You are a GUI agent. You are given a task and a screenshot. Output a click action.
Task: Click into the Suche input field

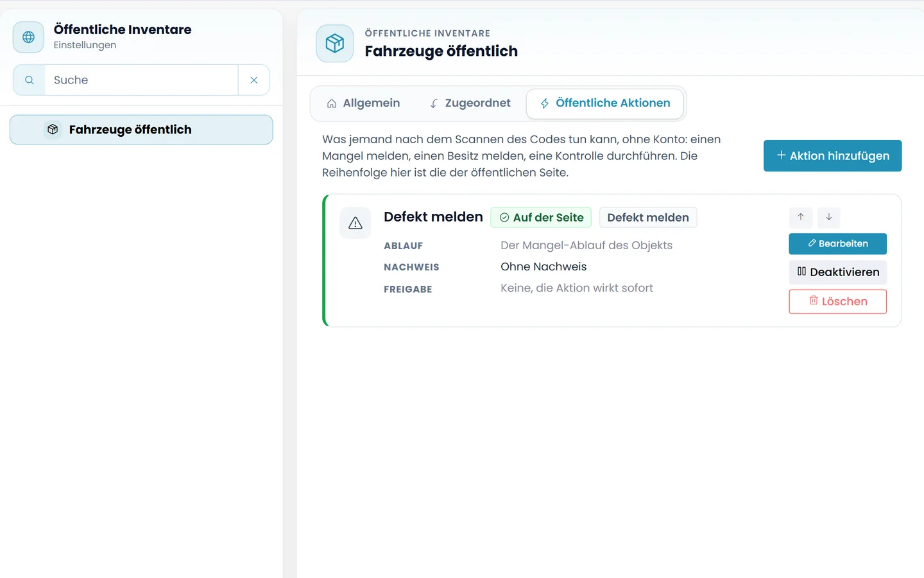141,80
